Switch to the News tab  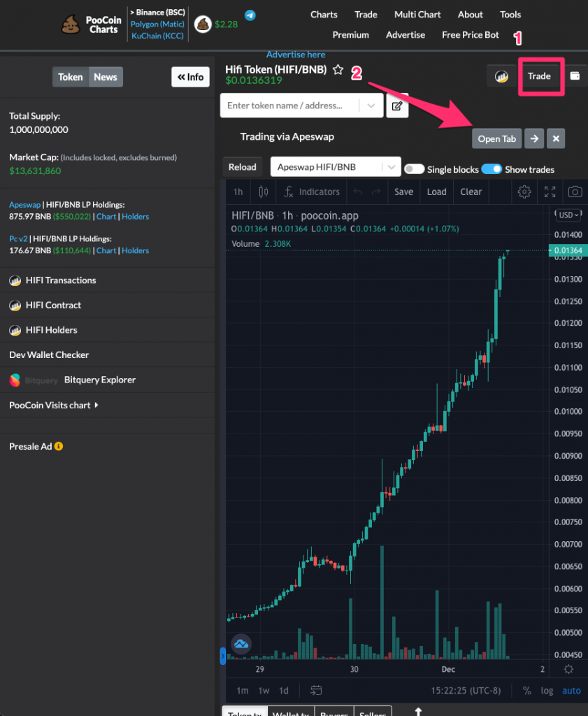coord(106,77)
